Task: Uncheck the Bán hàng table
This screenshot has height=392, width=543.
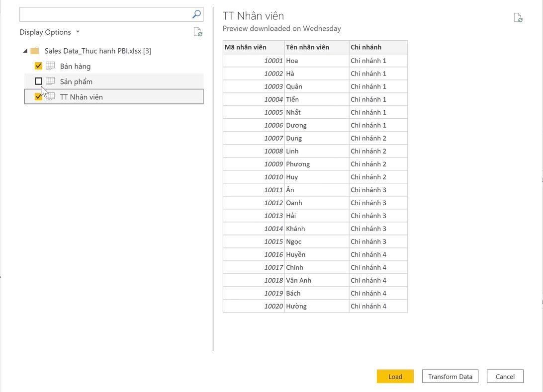Action: click(38, 66)
